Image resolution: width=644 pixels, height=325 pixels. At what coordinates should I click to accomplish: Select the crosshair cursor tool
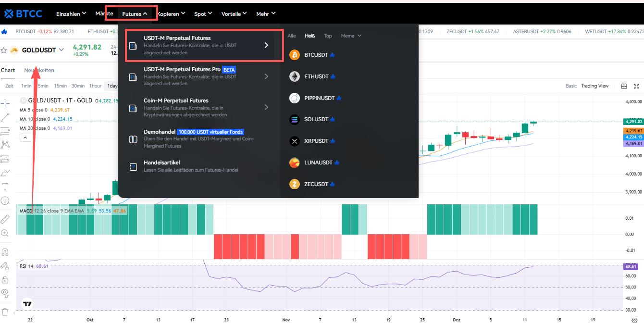(x=5, y=103)
